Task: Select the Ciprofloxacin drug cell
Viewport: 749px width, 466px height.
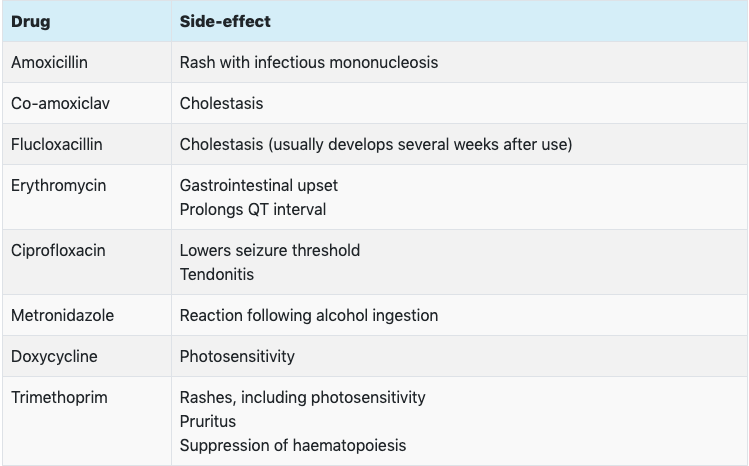Action: pyautogui.click(x=58, y=250)
